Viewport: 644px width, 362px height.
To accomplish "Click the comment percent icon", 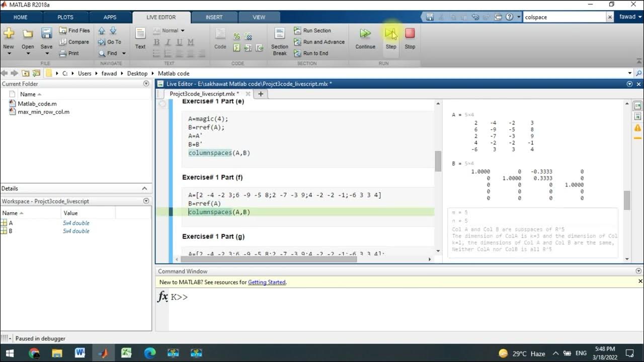I will (x=236, y=37).
